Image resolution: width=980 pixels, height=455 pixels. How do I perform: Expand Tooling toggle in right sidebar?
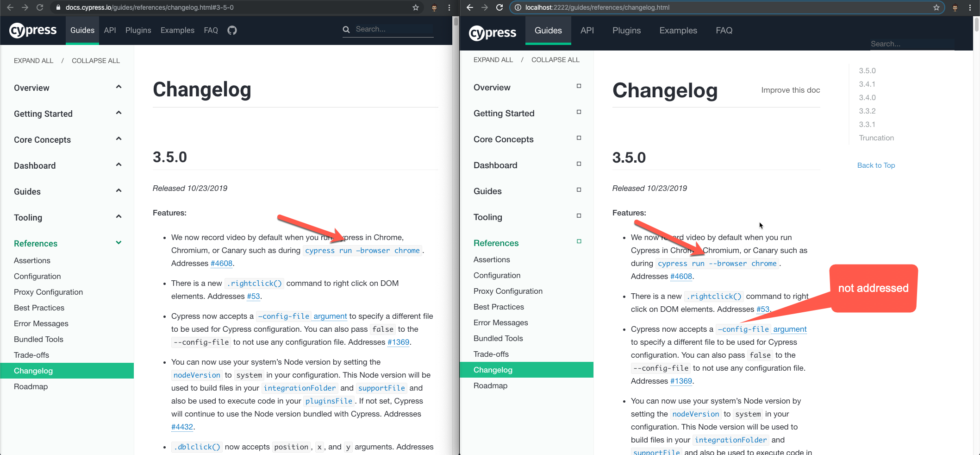click(579, 216)
